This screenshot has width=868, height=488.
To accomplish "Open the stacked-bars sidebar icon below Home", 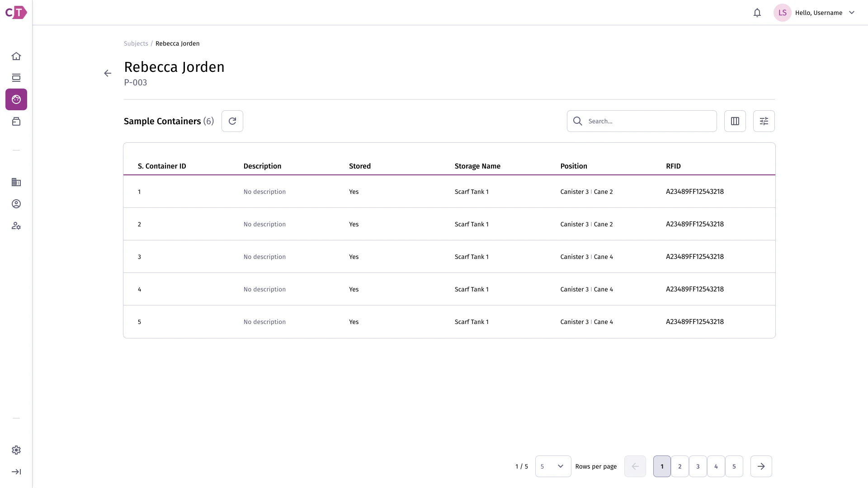I will 16,78.
